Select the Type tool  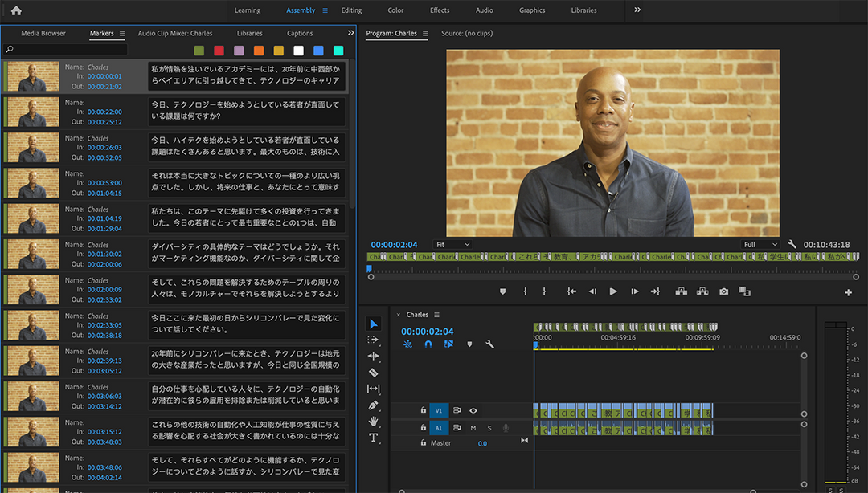point(374,438)
